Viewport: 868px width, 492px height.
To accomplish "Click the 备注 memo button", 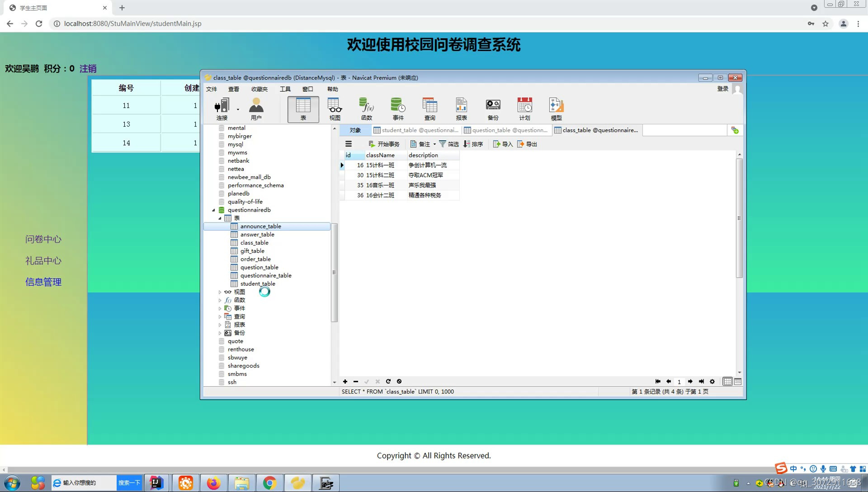I will (x=420, y=144).
